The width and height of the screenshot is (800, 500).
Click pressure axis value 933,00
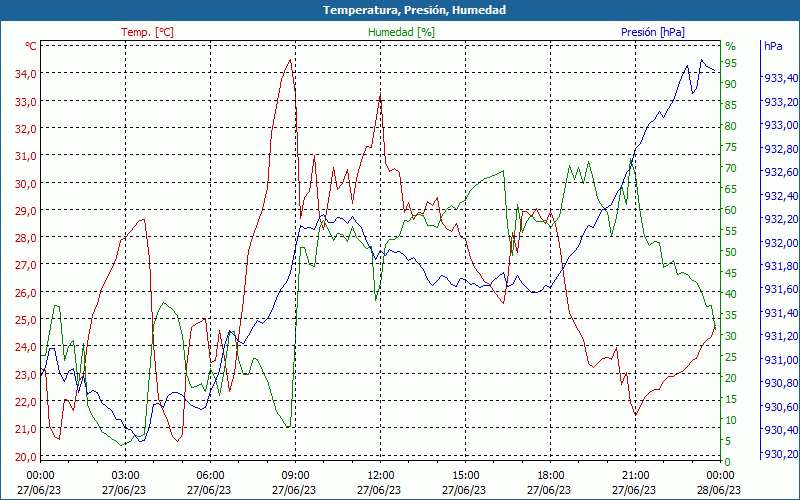point(781,125)
